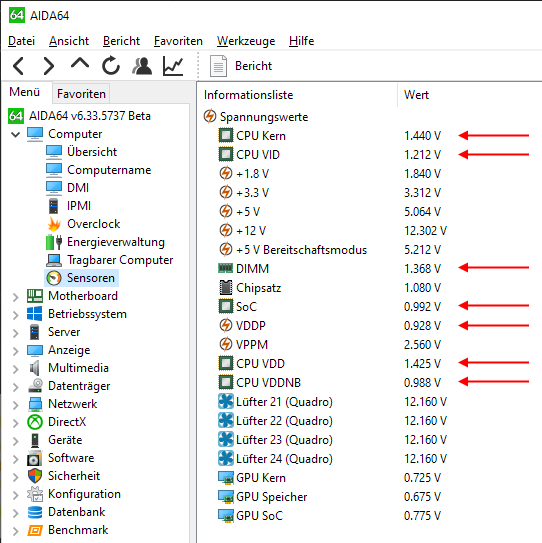
Task: Click the Forward navigation arrow
Action: pyautogui.click(x=49, y=66)
